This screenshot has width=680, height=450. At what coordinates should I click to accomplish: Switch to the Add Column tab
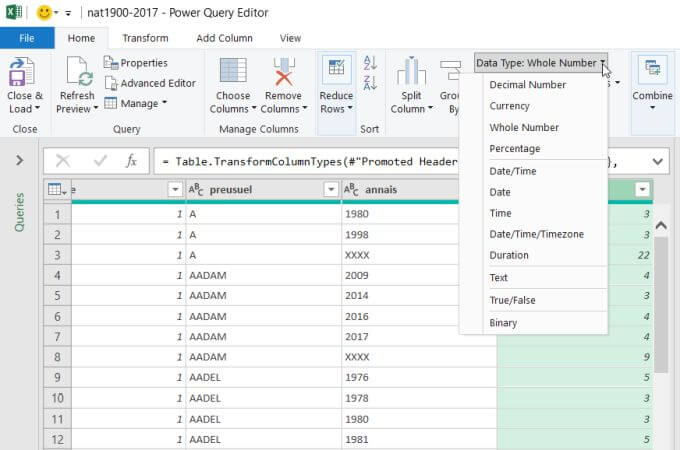pyautogui.click(x=224, y=38)
